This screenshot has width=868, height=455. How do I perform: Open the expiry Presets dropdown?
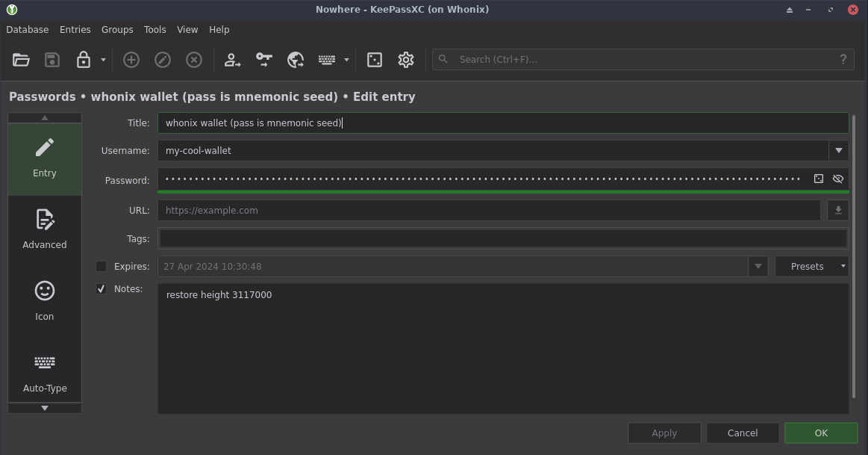[x=811, y=266]
